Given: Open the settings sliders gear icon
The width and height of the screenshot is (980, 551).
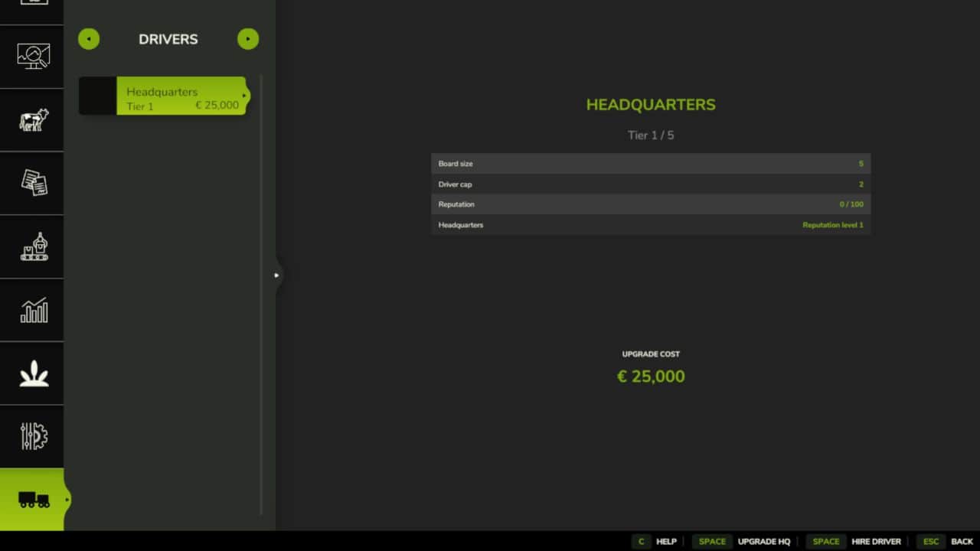Looking at the screenshot, I should coord(32,436).
